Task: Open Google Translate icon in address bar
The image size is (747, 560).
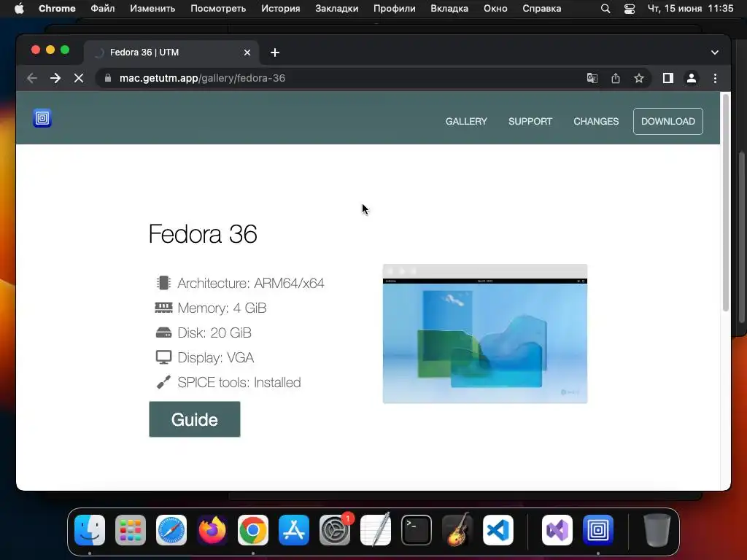Action: pos(592,78)
